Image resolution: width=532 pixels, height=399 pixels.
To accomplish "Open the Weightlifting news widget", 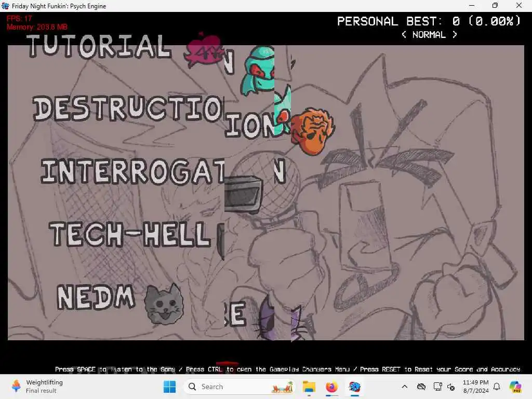I will tap(37, 387).
